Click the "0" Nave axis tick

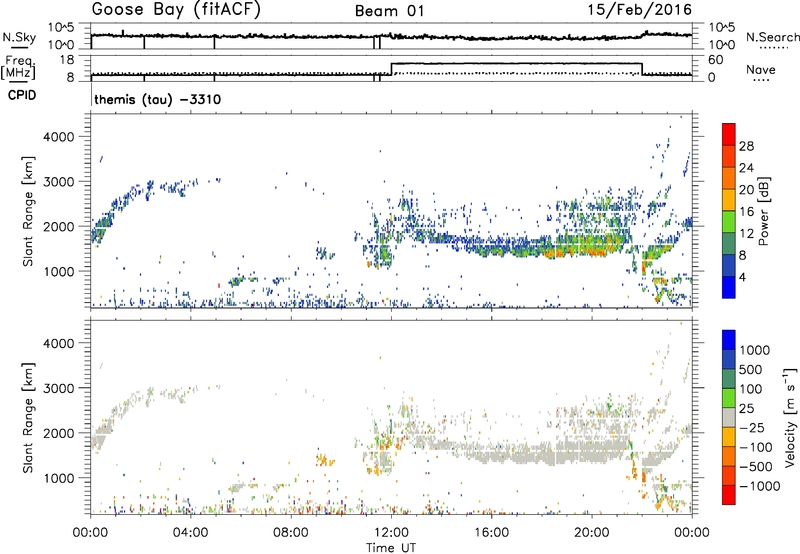[711, 78]
